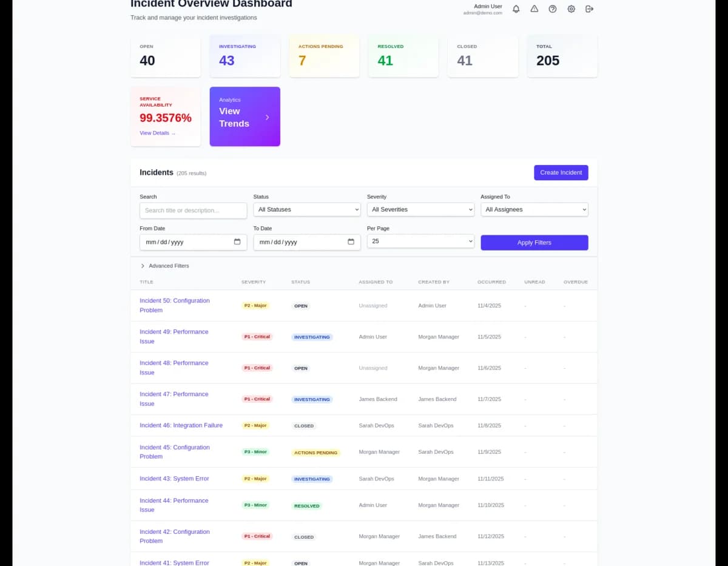728x566 pixels.
Task: Open the notifications bell
Action: (x=516, y=8)
